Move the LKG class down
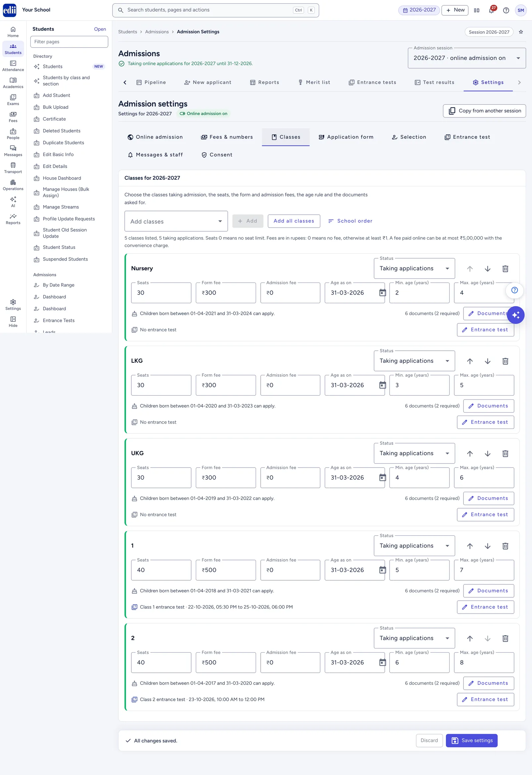Screen dimensions: 532x775 pyautogui.click(x=487, y=361)
